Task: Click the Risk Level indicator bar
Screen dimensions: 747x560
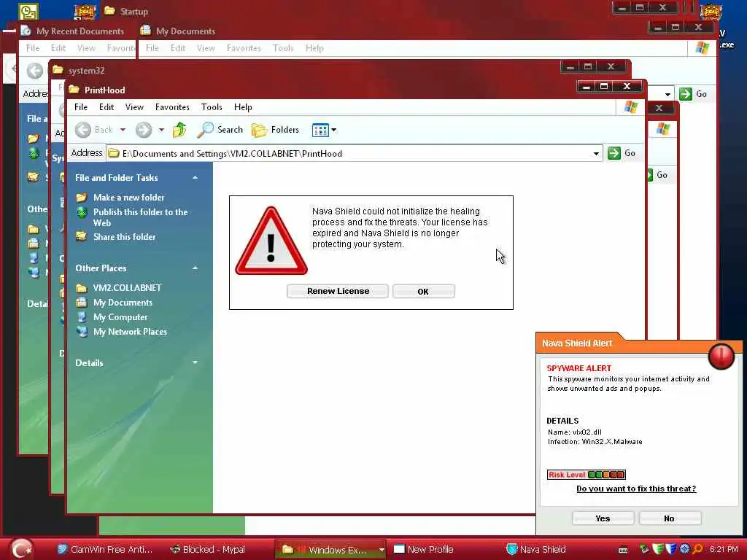Action: 586,475
